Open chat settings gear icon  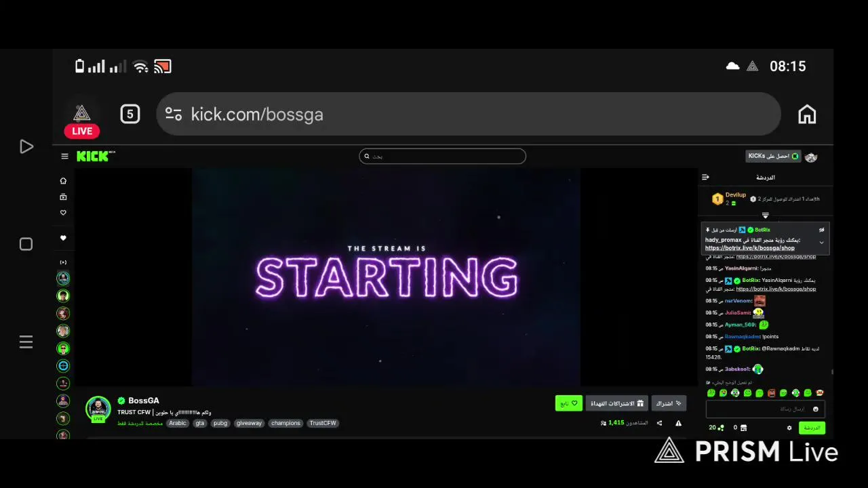789,428
